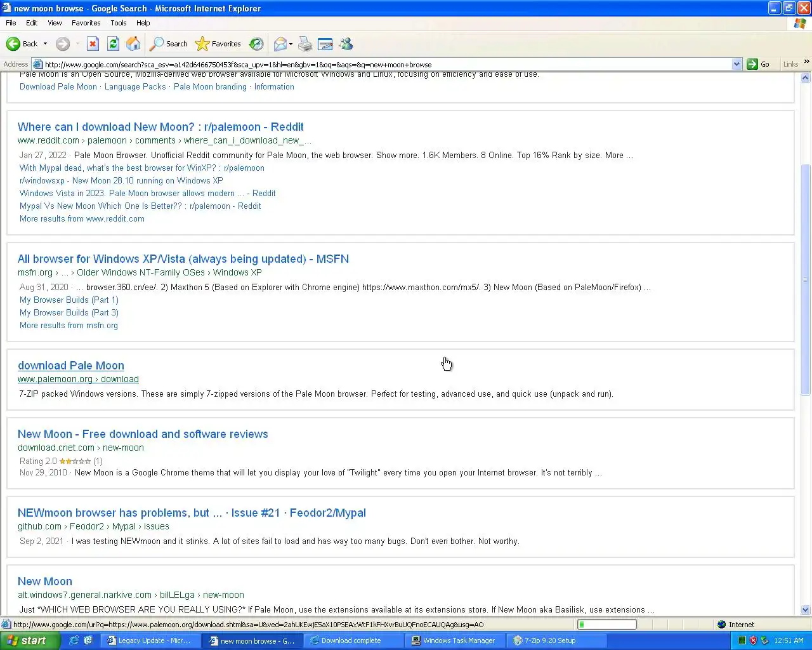
Task: Click the scrollbar down arrow
Action: (x=806, y=610)
